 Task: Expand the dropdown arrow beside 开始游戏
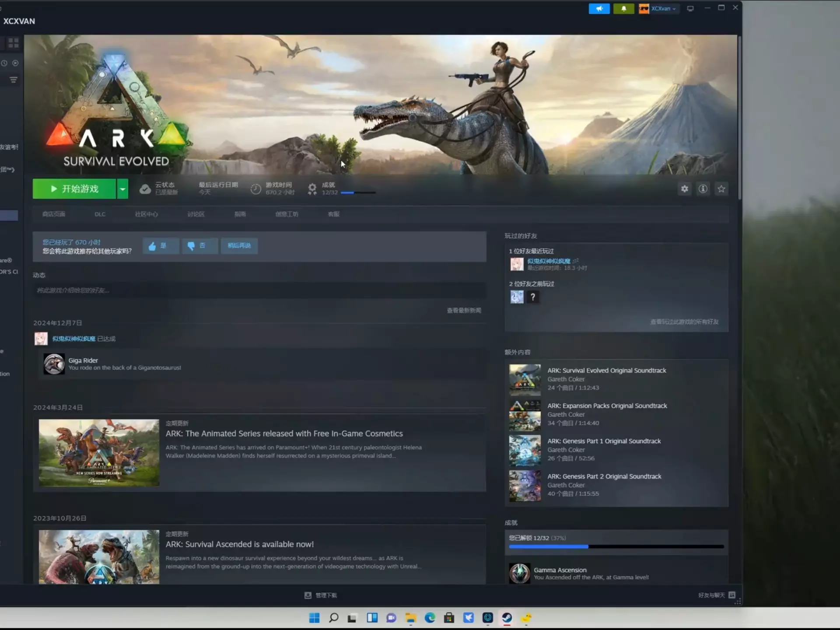click(122, 189)
